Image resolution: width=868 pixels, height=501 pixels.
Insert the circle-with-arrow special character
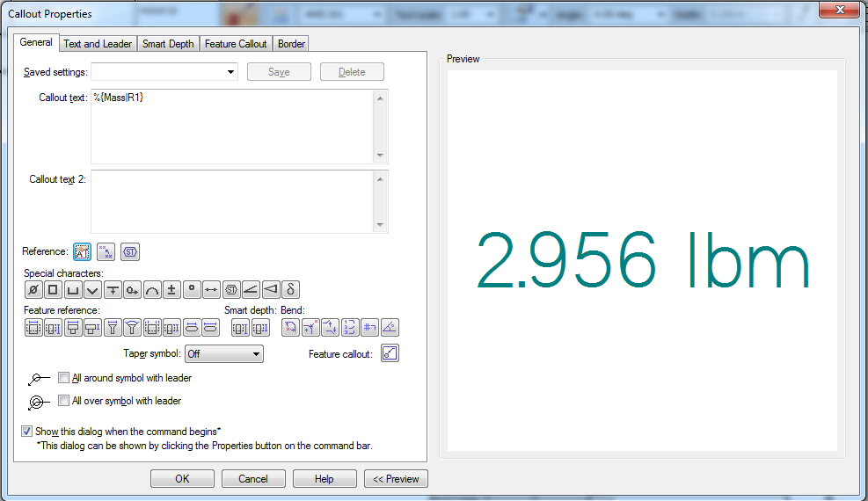132,289
